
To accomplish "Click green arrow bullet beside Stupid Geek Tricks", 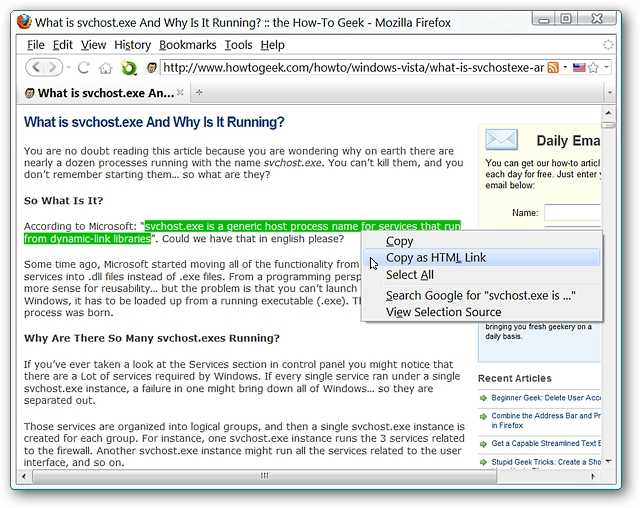I will [x=483, y=462].
